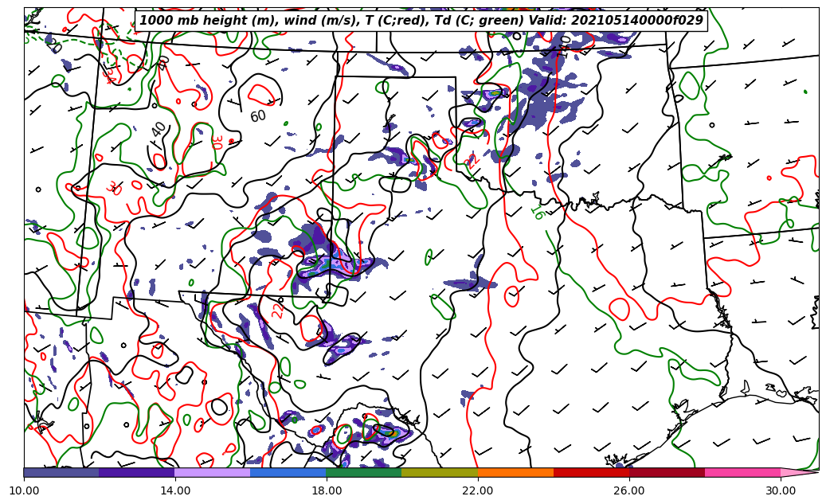Select the 18.00 colorbar tick label
This screenshot has height=504, width=826.
tap(327, 490)
